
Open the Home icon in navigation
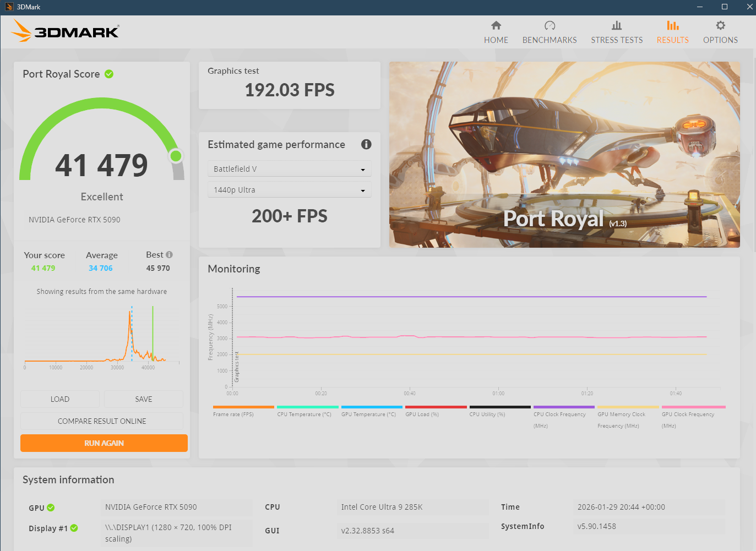(x=496, y=26)
